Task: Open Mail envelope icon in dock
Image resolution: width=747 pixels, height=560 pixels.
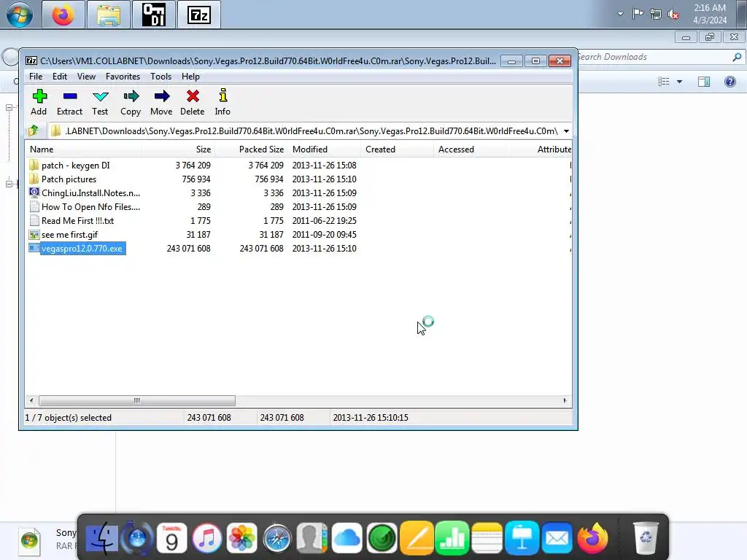Action: [x=557, y=539]
